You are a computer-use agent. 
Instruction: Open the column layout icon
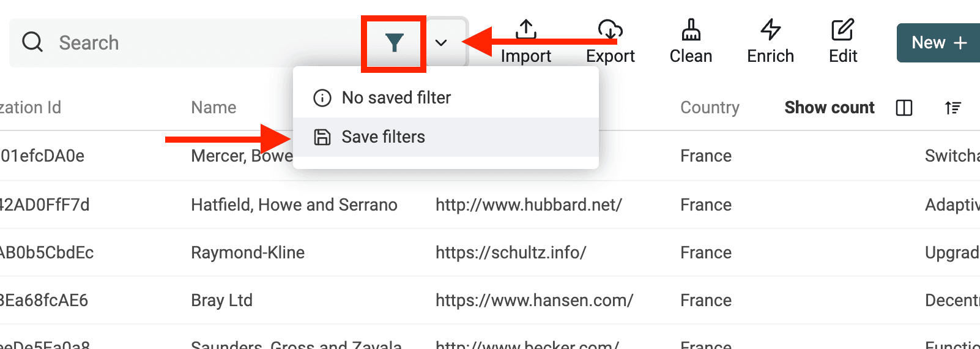coord(904,108)
